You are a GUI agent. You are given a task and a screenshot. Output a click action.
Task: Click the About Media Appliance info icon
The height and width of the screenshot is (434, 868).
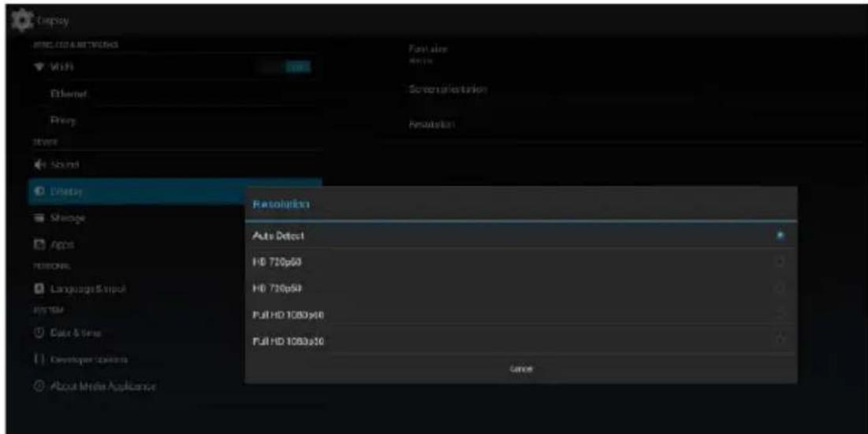click(39, 386)
